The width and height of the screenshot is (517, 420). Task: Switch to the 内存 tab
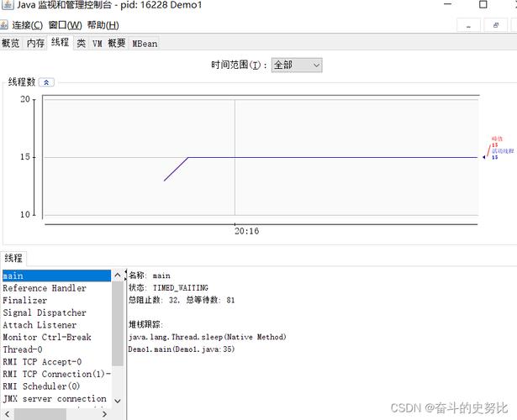click(x=35, y=43)
